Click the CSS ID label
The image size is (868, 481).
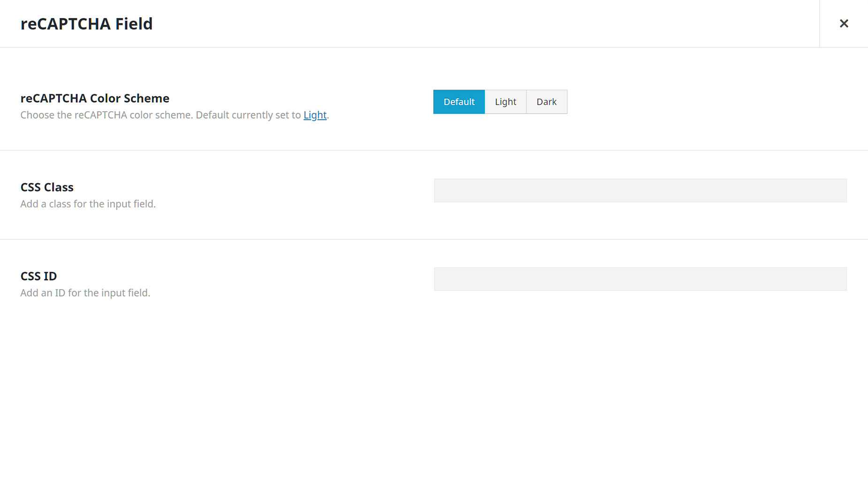pos(38,276)
